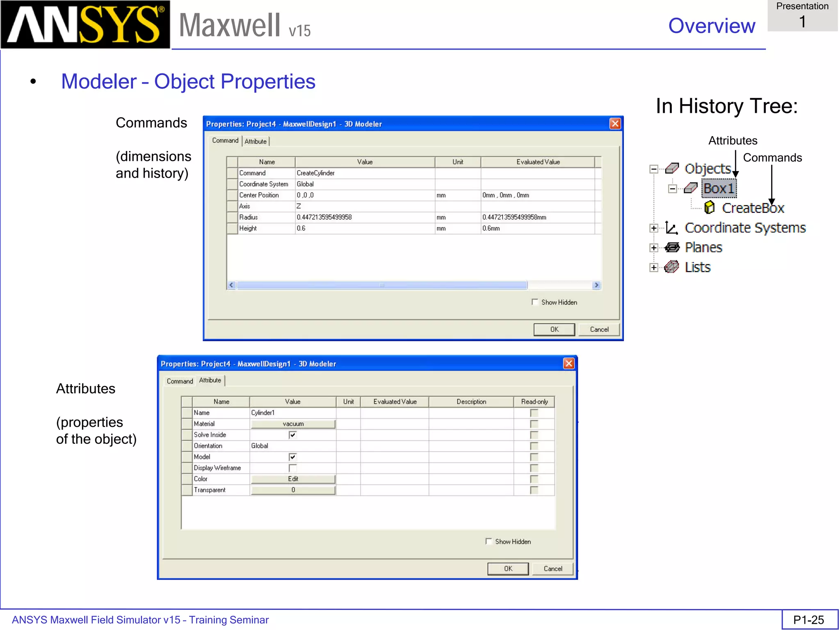This screenshot has height=630, width=840.
Task: Click the Coordinate Systems axis icon
Action: point(671,228)
